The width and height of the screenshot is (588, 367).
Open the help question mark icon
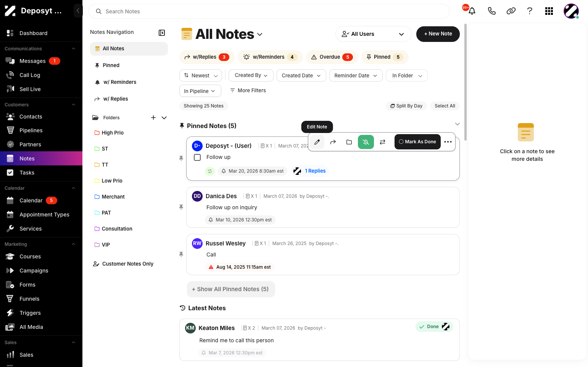tap(530, 11)
